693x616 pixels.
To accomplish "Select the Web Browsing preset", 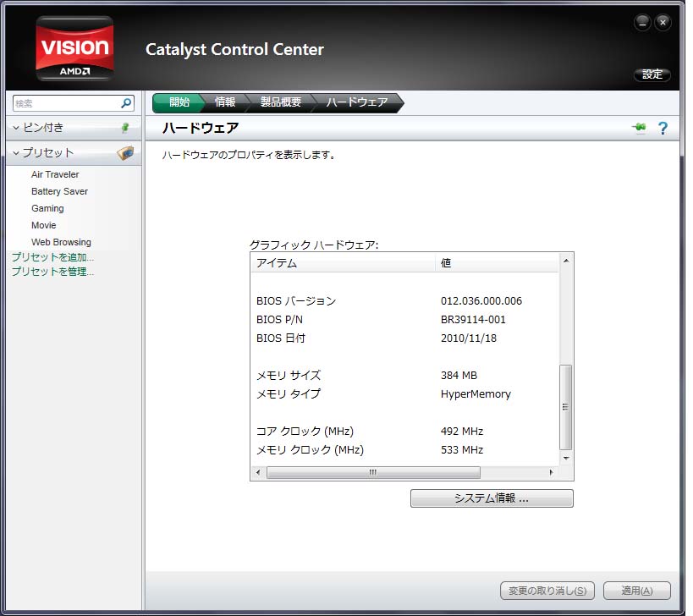I will (x=61, y=242).
